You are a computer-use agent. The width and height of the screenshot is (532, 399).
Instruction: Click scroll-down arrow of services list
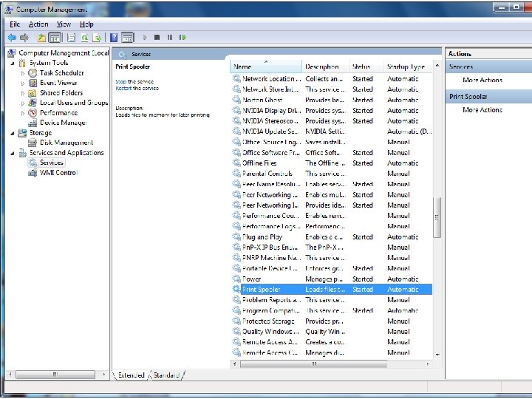[x=437, y=355]
